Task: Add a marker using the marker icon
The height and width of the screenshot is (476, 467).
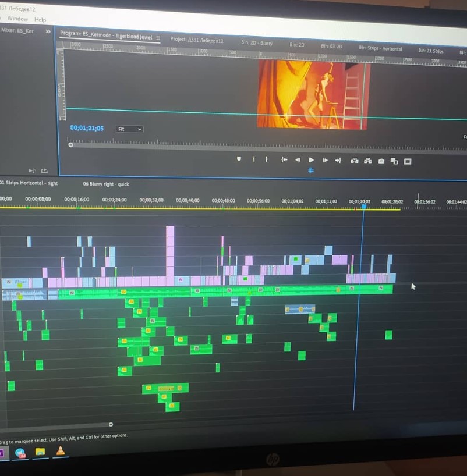Action: [239, 159]
